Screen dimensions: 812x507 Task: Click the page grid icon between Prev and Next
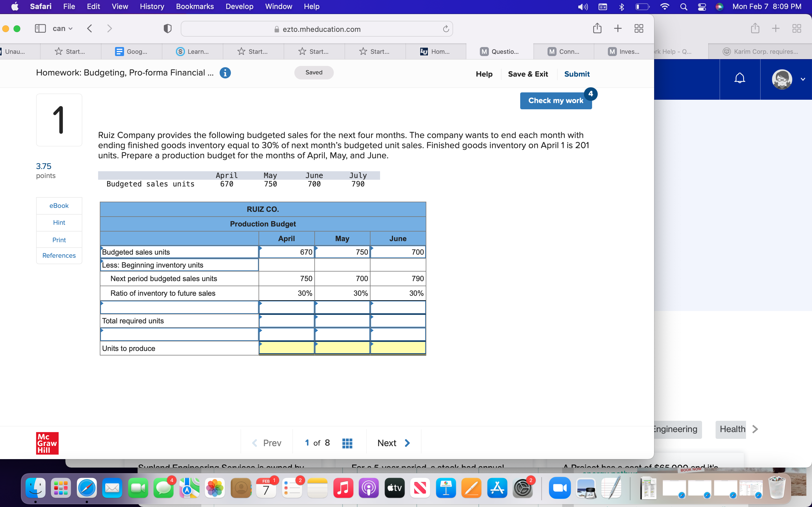[x=347, y=442]
